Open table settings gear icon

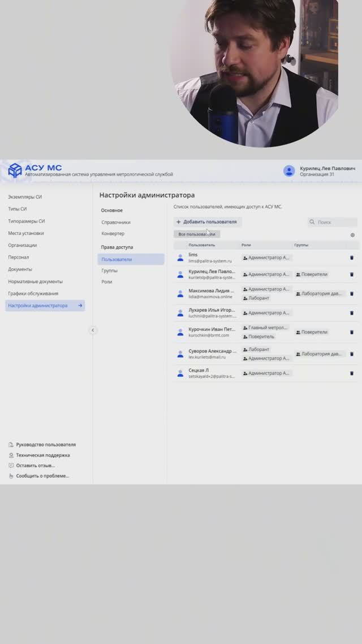click(352, 235)
